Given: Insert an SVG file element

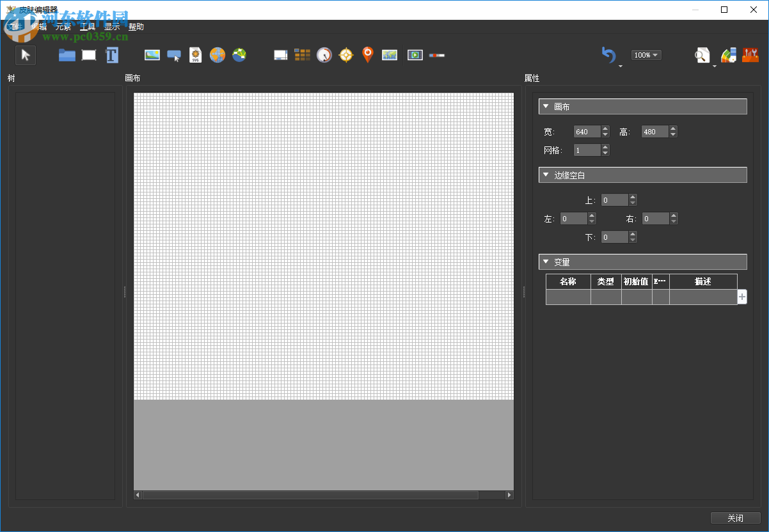Looking at the screenshot, I should pos(195,55).
